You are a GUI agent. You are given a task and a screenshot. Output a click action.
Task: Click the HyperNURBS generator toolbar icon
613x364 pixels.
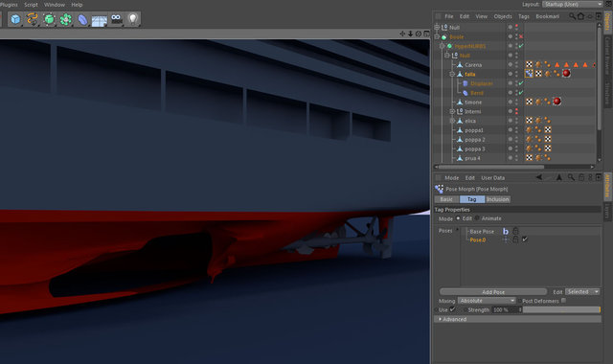tap(49, 19)
